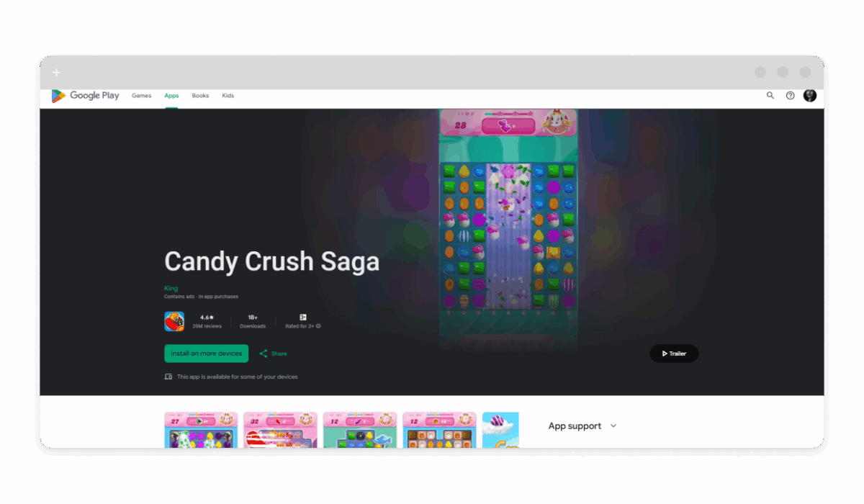Open the first gameplay screenshot thumbnail
The image size is (864, 504).
click(x=201, y=430)
